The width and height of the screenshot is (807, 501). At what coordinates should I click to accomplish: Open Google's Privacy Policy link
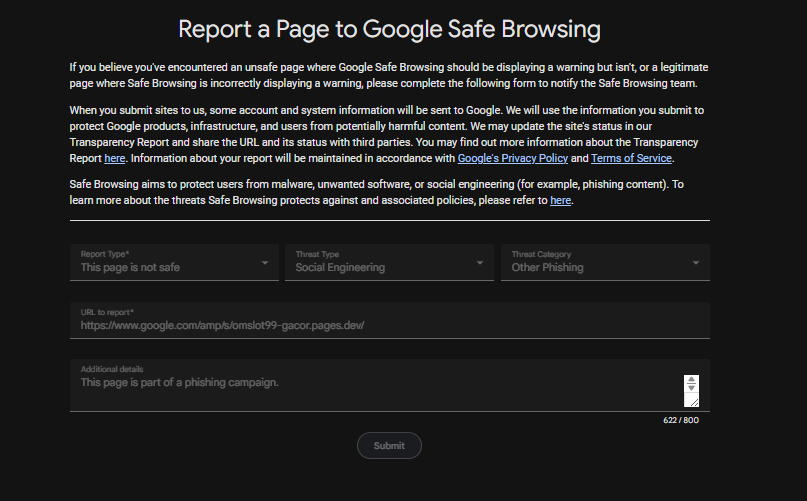pyautogui.click(x=513, y=159)
